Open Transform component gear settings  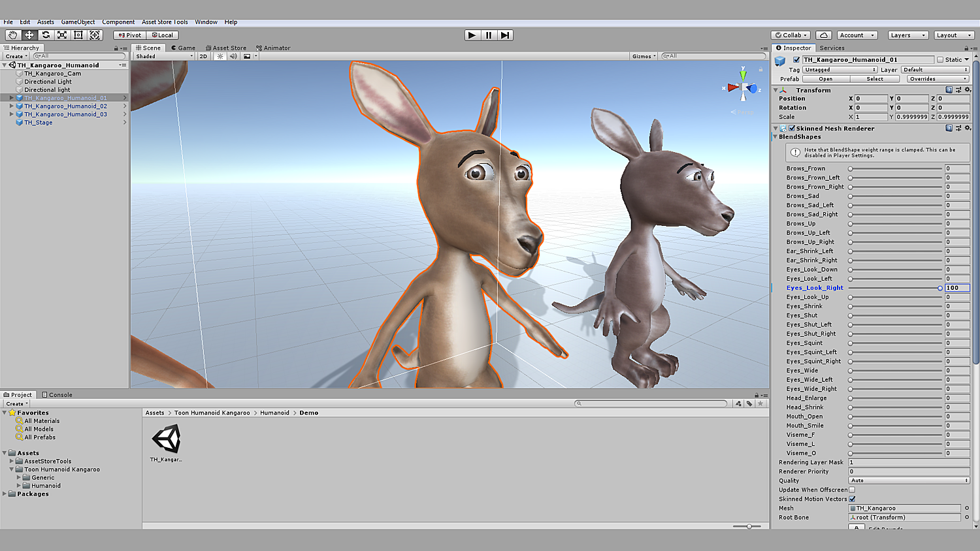tap(968, 90)
